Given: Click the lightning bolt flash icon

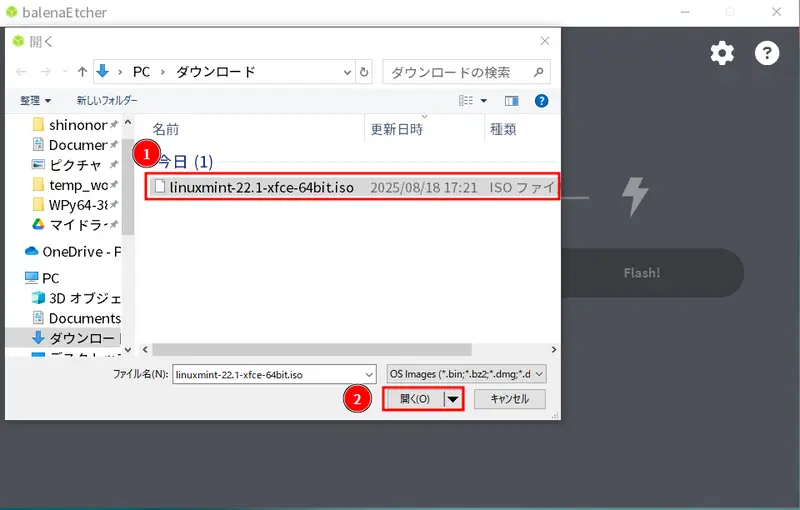Looking at the screenshot, I should coord(635,196).
